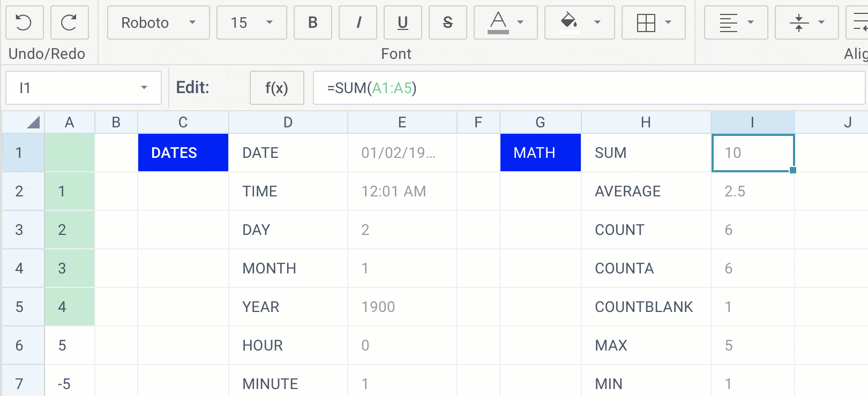Open the fill color bucket menu
The width and height of the screenshot is (868, 396).
coord(579,22)
